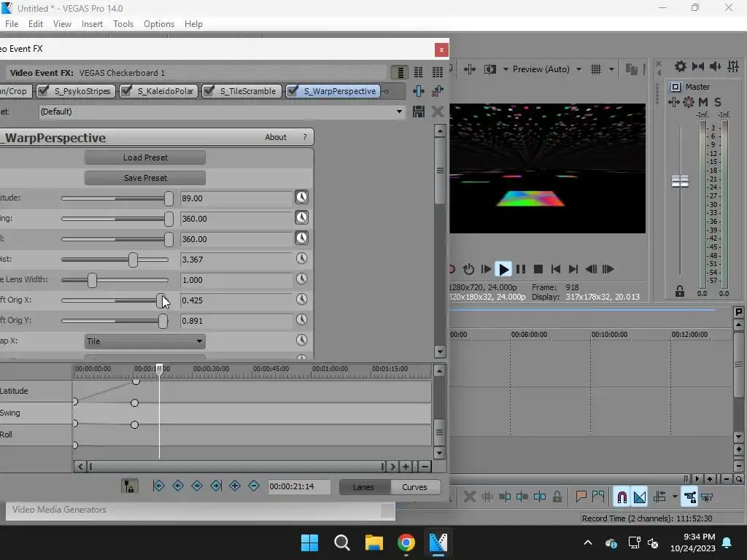Click the Save Preset button
This screenshot has width=747, height=560.
(x=145, y=178)
